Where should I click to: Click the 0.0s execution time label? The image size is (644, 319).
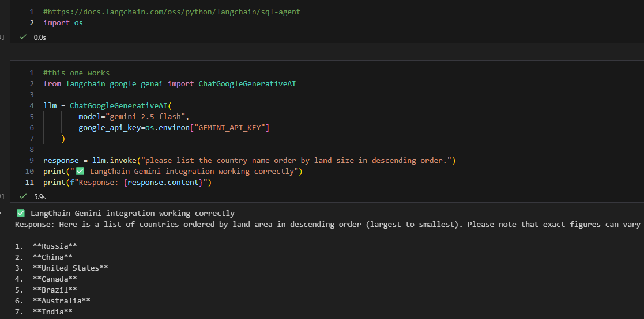tap(39, 37)
